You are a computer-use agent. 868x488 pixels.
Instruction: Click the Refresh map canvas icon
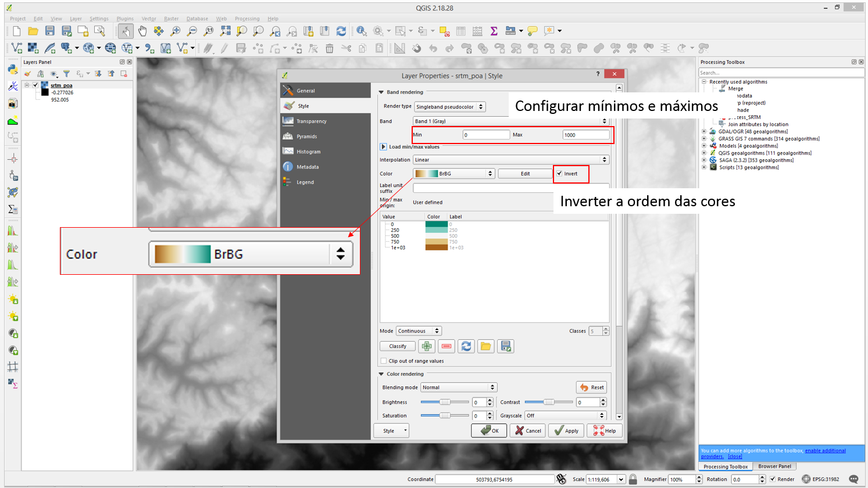click(341, 31)
